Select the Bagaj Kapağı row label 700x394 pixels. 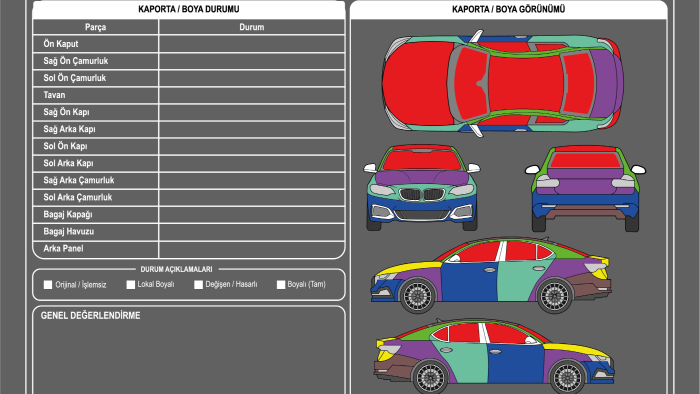coord(68,215)
